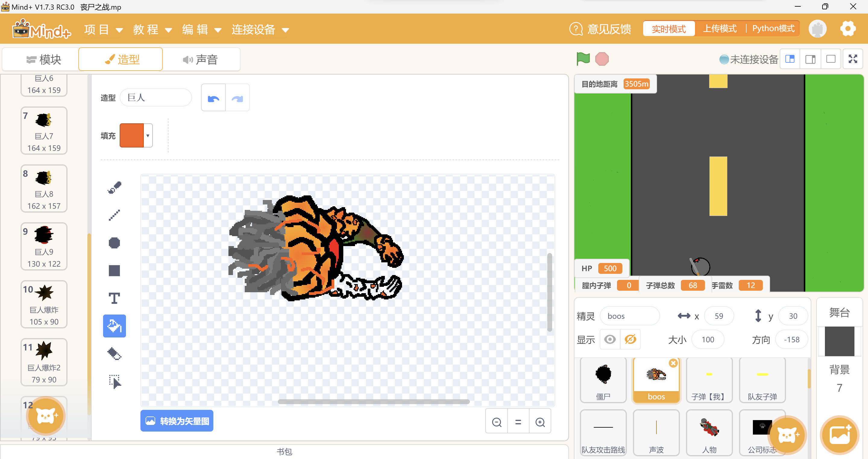Edit the x position field
This screenshot has width=868, height=459.
[x=719, y=316]
